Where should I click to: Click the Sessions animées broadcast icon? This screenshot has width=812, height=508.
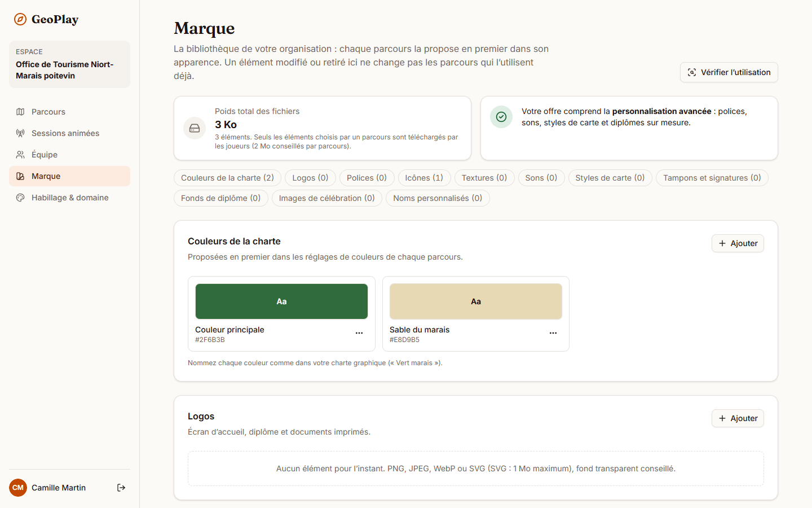pyautogui.click(x=20, y=133)
